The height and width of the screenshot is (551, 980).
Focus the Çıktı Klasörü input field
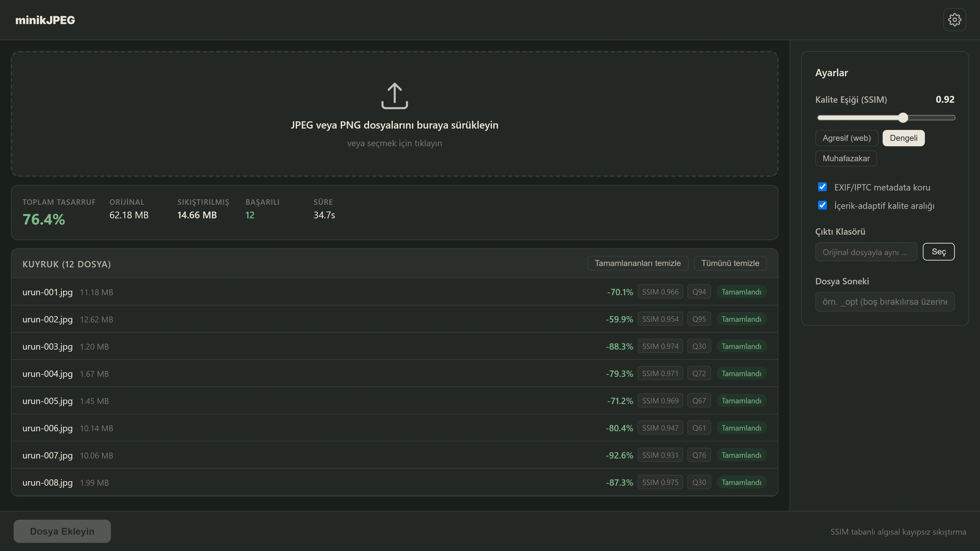click(x=866, y=252)
